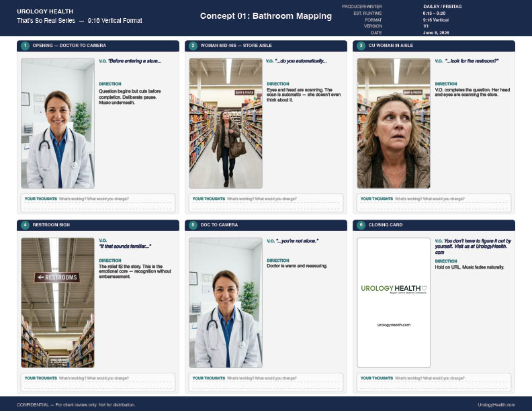532x411 pixels.
Task: Click the panel 5 number badge
Action: click(x=193, y=225)
